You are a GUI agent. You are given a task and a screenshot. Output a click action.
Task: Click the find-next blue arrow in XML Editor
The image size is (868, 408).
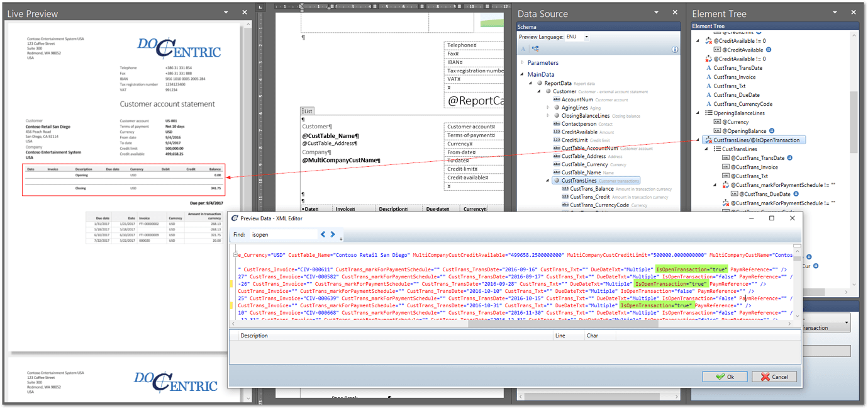(331, 234)
